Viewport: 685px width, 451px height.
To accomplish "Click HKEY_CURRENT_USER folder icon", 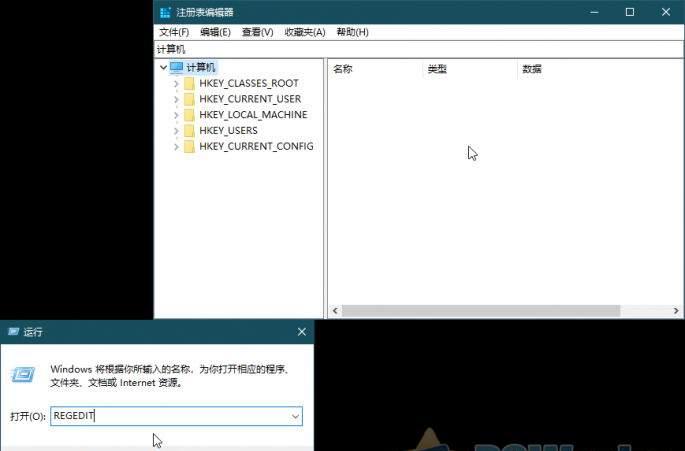I will coord(189,99).
